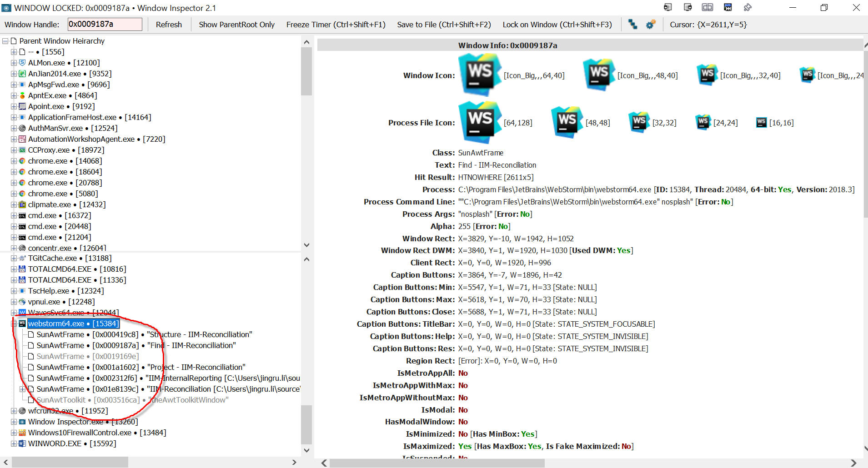Screen dimensions: 868x468
Task: Expand the AutomationWorkshopAgent.exe node
Action: pyautogui.click(x=14, y=139)
